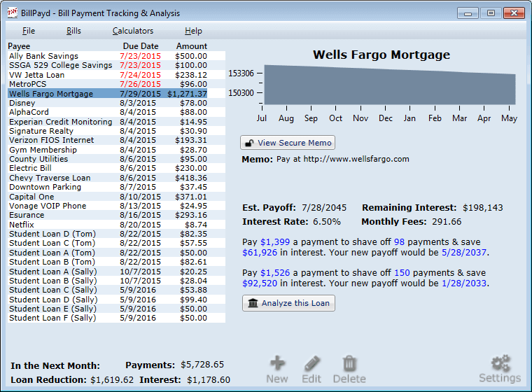Click the BillPayd app icon in title bar
The image size is (532, 392).
[13, 13]
